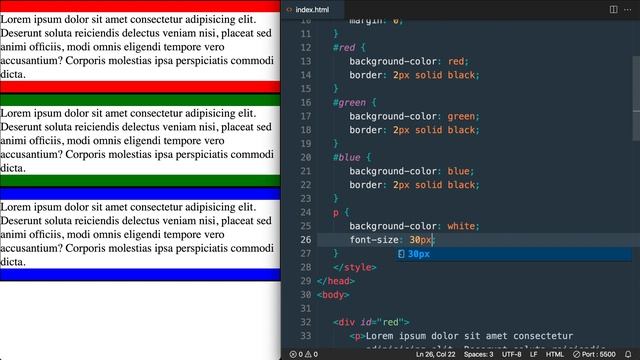Click the closing </style> tag
Image resolution: width=640 pixels, height=360 pixels.
click(x=355, y=267)
